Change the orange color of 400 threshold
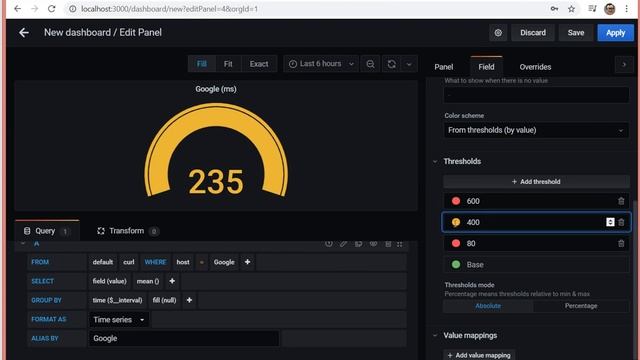 point(456,222)
